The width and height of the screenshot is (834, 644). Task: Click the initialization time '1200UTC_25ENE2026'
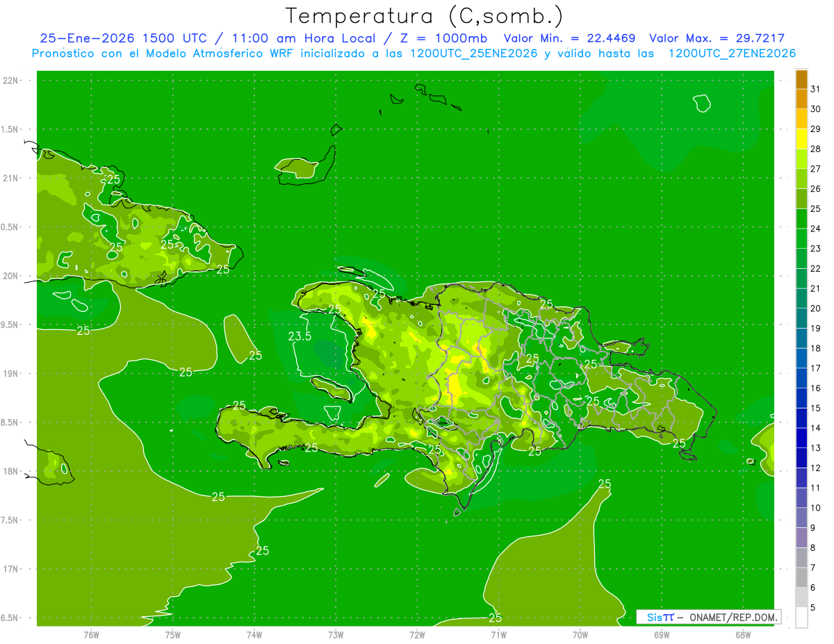point(474,53)
